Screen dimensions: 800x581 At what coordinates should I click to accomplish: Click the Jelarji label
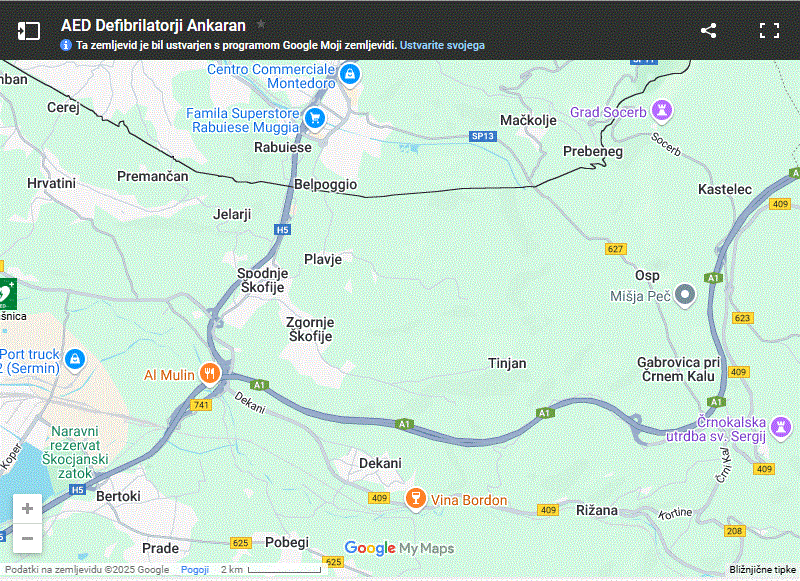point(232,214)
